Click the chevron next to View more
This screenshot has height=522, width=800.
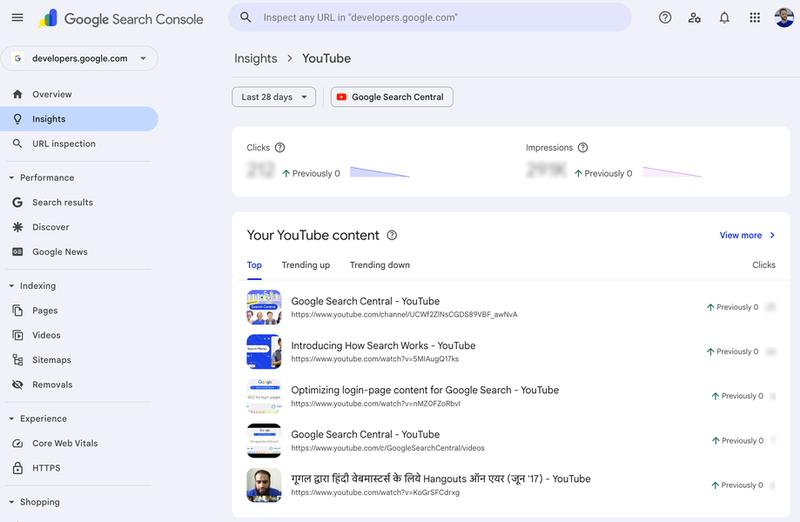click(772, 235)
